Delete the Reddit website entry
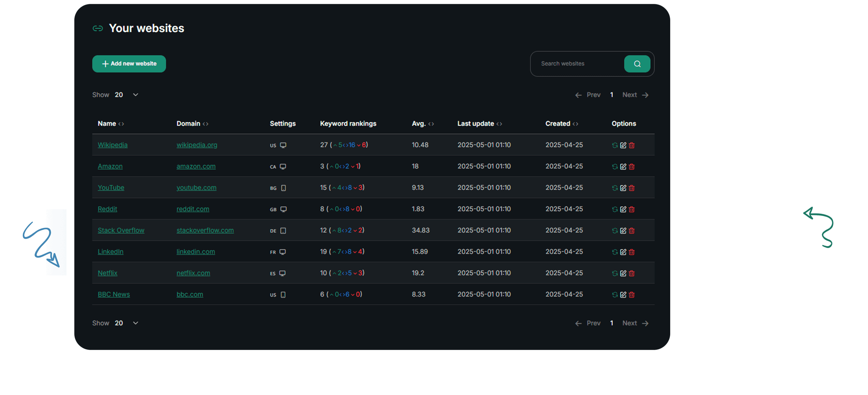 631,209
